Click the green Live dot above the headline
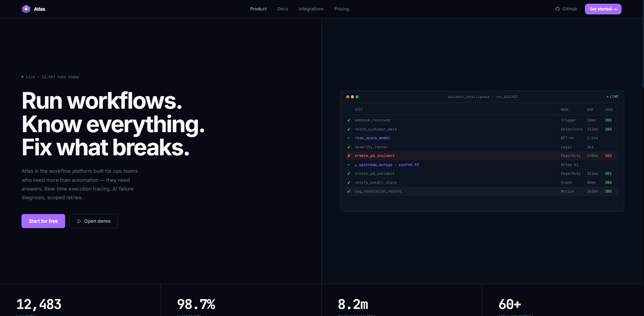Viewport: 644px width, 316px height. (22, 77)
